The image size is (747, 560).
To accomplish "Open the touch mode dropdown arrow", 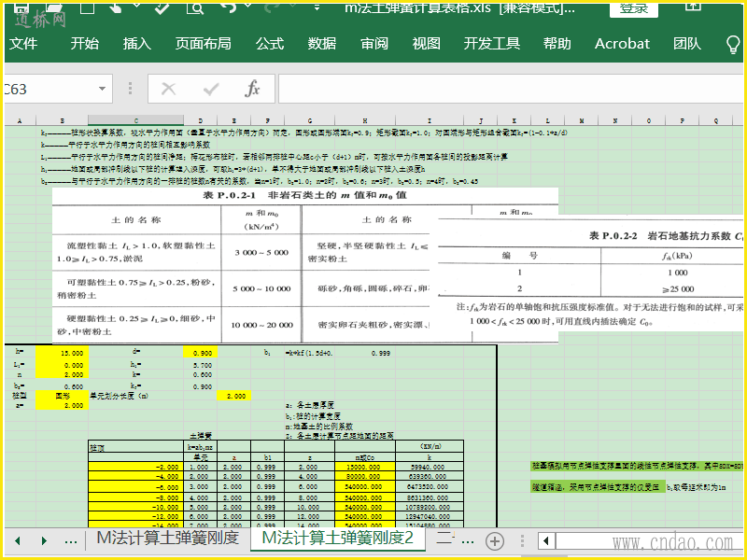I will click(x=136, y=6).
